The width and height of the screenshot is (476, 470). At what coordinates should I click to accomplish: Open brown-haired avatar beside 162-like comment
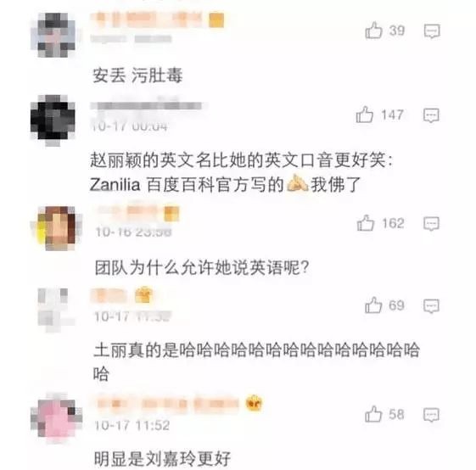click(57, 228)
